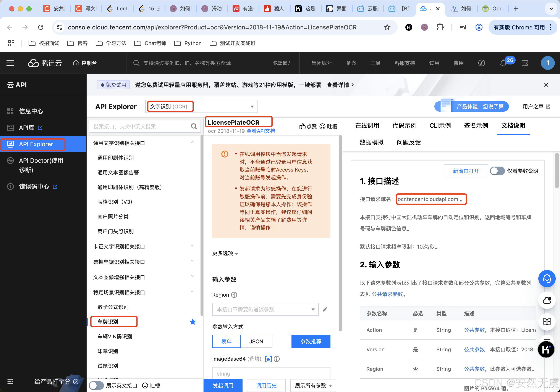
Task: Click the circular icon after 费用 in top bar
Action: click(x=481, y=63)
